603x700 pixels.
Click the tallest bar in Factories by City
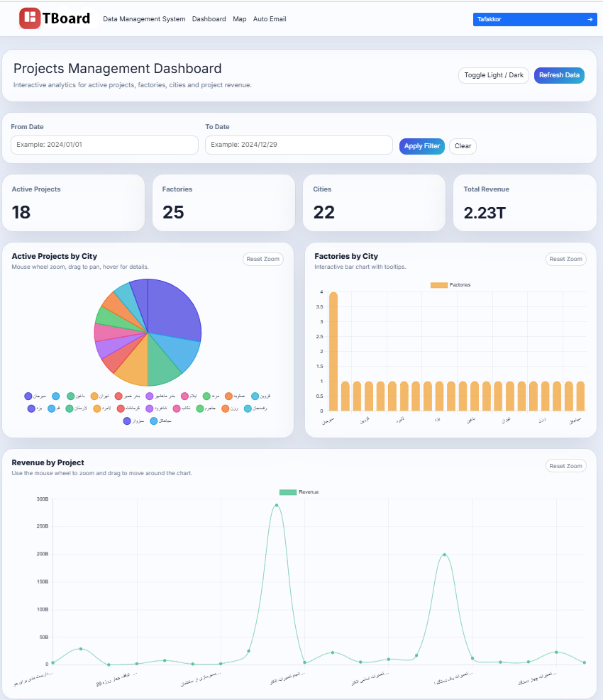[333, 351]
